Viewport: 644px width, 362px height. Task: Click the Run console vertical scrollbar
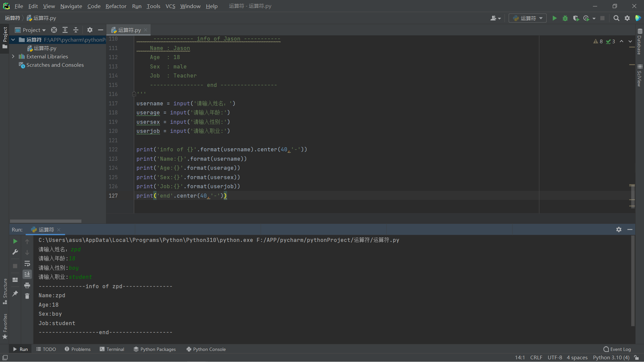click(x=633, y=280)
